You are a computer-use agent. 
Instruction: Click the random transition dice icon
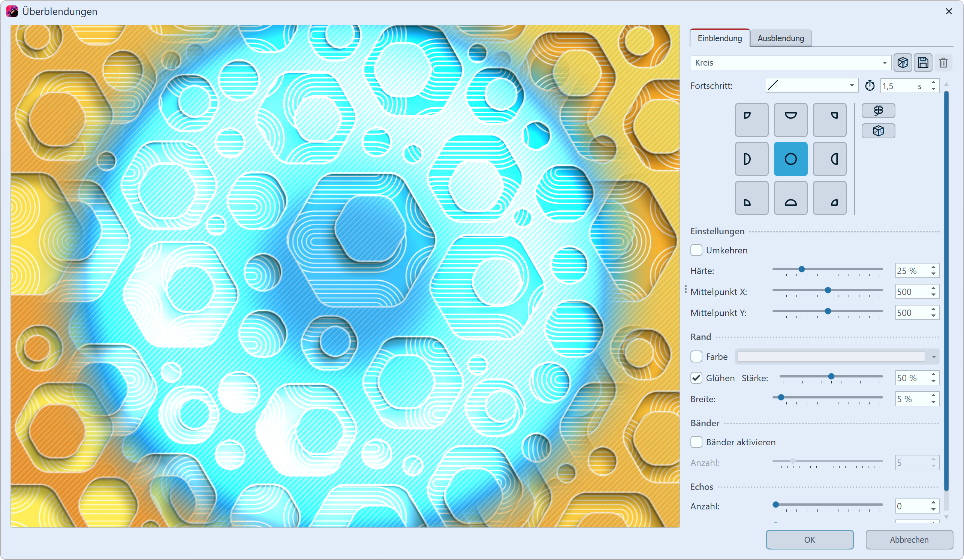[x=903, y=62]
